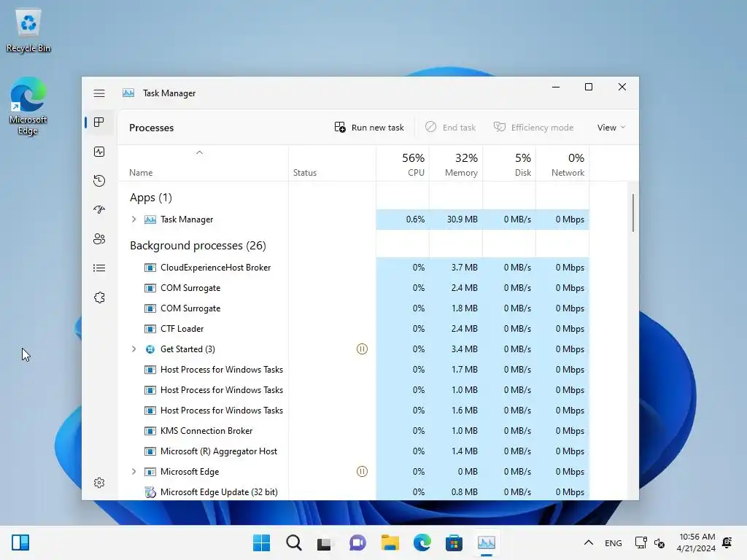Open the clock showing 10:56 AM
The height and width of the screenshot is (560, 747).
[696, 542]
